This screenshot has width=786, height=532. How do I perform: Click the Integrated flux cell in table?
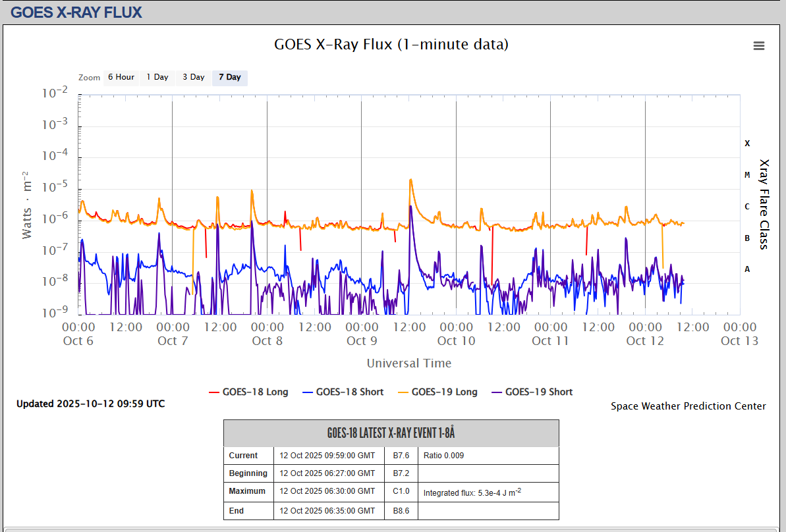[x=472, y=492]
